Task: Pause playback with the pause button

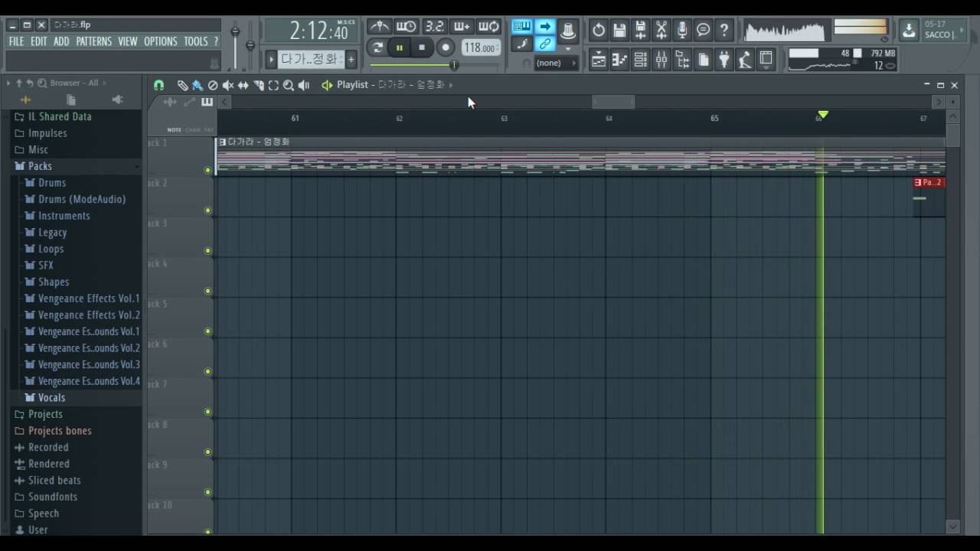Action: (x=399, y=47)
